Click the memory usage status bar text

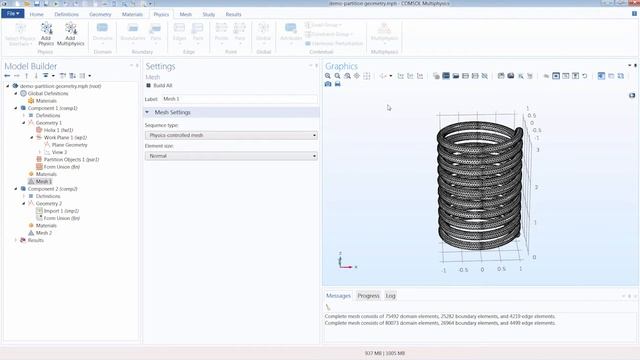click(385, 353)
